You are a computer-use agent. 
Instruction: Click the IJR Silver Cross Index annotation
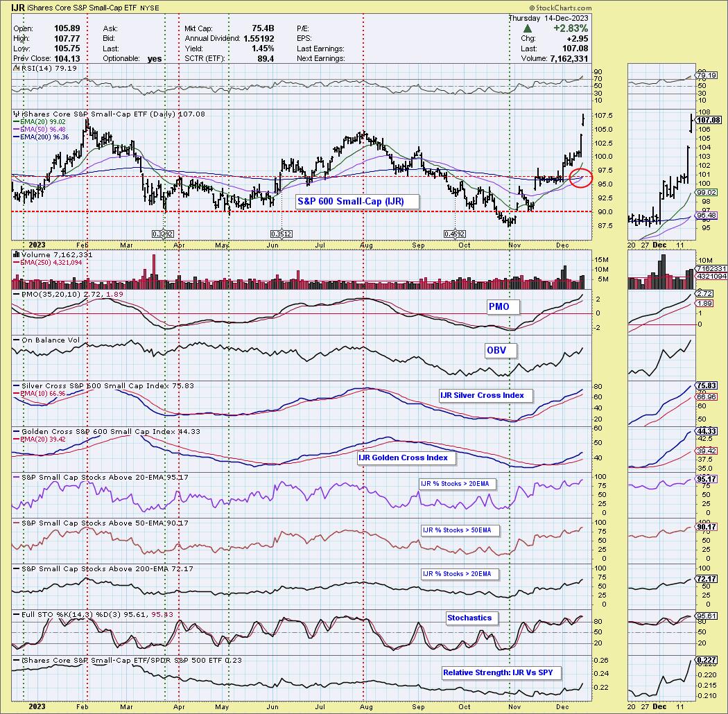tap(485, 396)
